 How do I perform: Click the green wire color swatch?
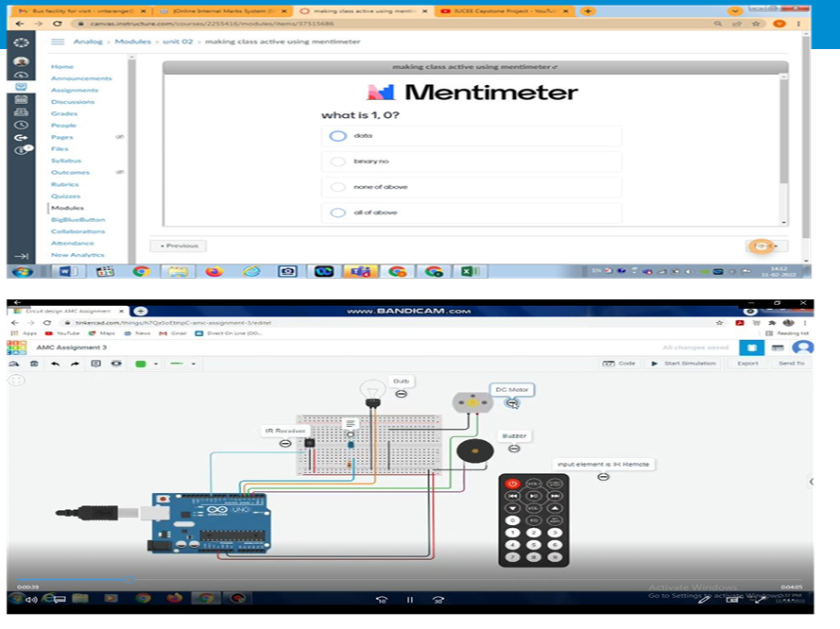[141, 364]
